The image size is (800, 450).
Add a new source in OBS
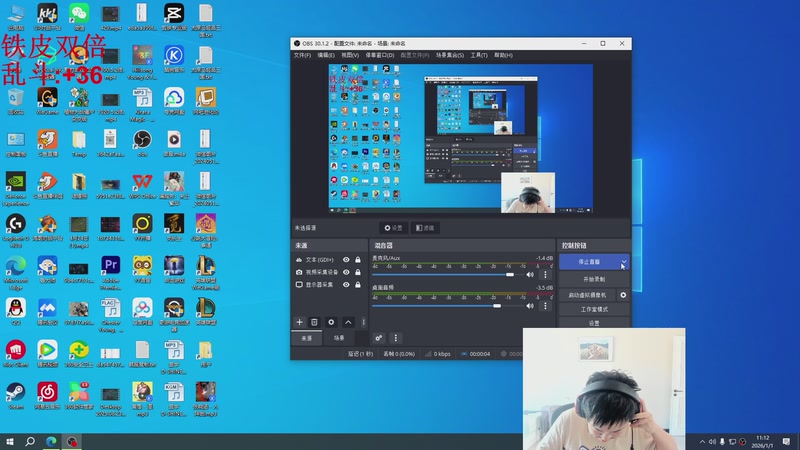(299, 322)
